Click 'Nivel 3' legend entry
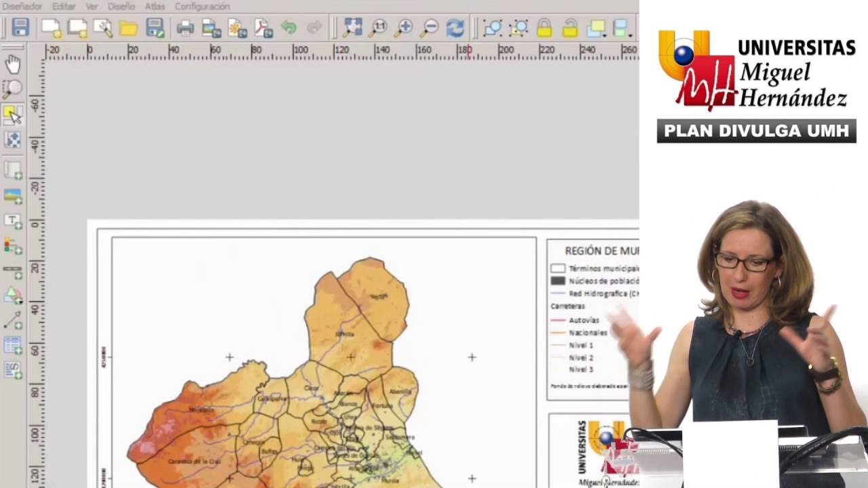Viewport: 868px width, 488px height. [x=581, y=369]
